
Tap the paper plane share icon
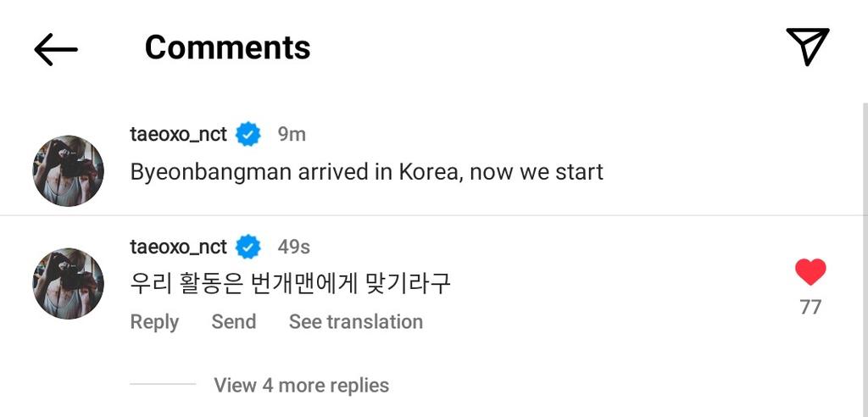pyautogui.click(x=806, y=47)
